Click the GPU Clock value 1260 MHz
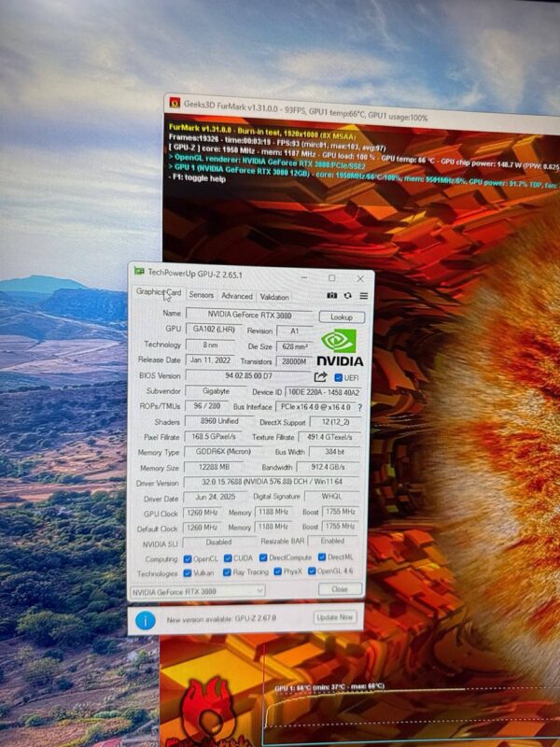Viewport: 560px width, 747px height. pos(202,513)
